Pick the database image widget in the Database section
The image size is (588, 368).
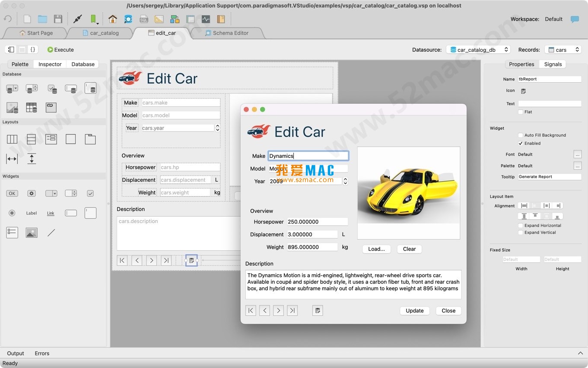[12, 107]
